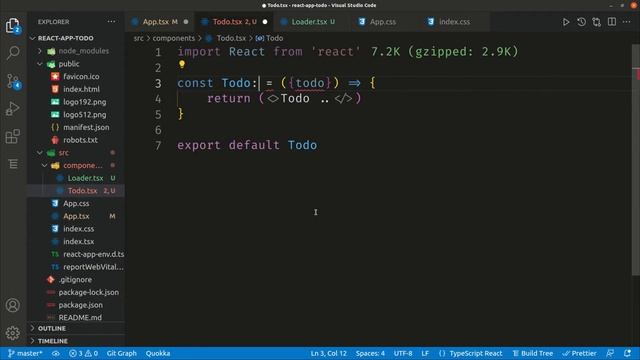
Task: Click the Run Code play icon
Action: 566,22
